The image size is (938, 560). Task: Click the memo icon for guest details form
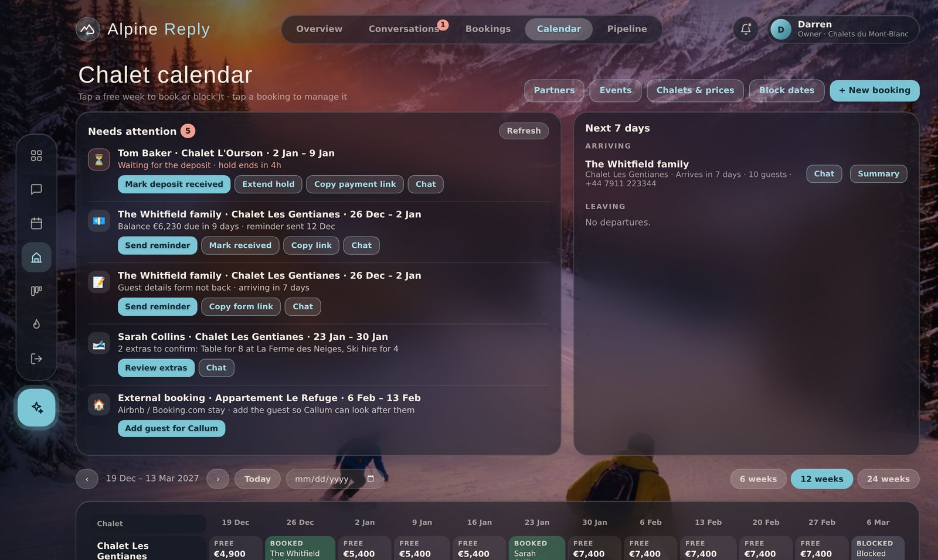99,282
